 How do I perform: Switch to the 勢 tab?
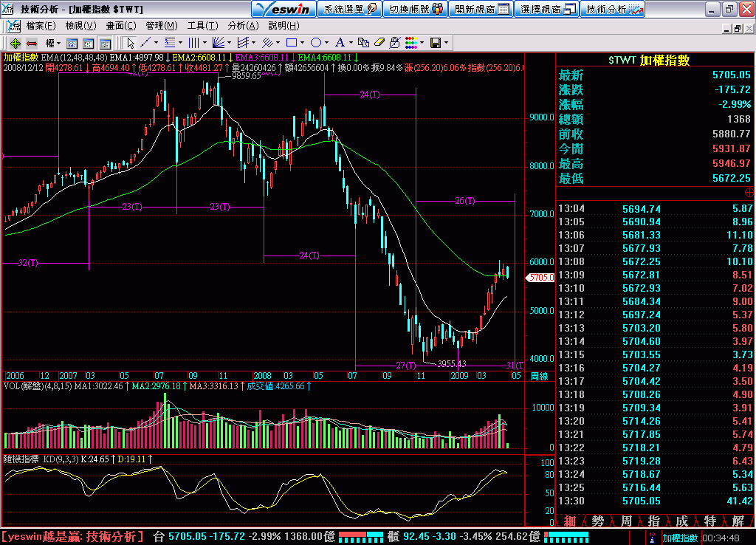coord(597,521)
